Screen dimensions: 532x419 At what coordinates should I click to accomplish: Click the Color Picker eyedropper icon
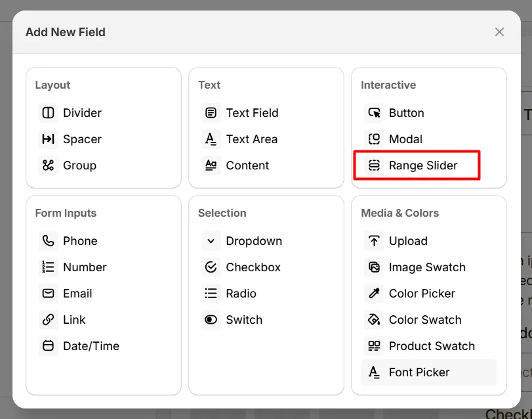[374, 294]
